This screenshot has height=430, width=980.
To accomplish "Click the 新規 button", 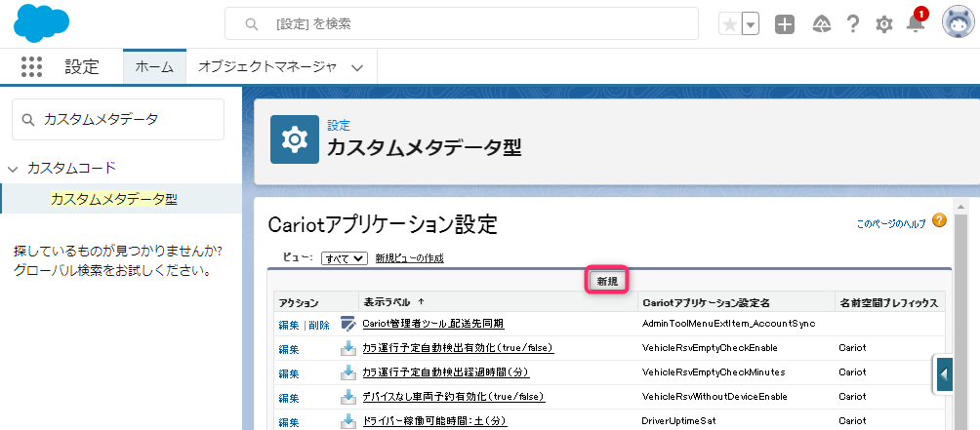I will 607,282.
